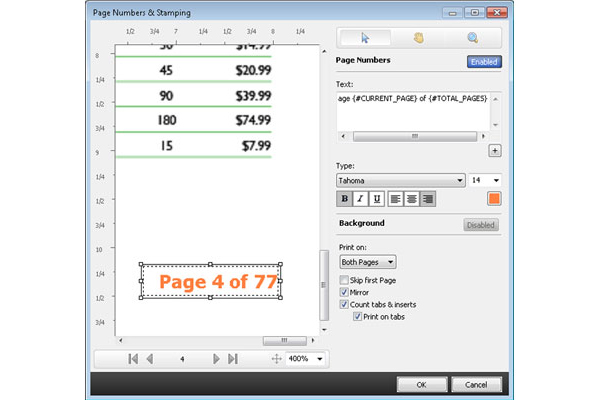Image resolution: width=600 pixels, height=400 pixels.
Task: Open the Tahoma font dropdown
Action: [x=401, y=180]
